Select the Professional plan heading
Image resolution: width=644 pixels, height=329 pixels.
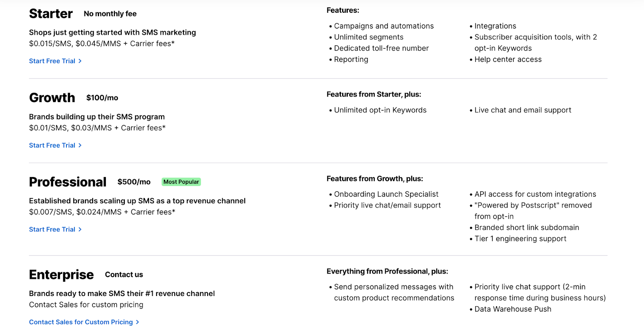coord(68,182)
